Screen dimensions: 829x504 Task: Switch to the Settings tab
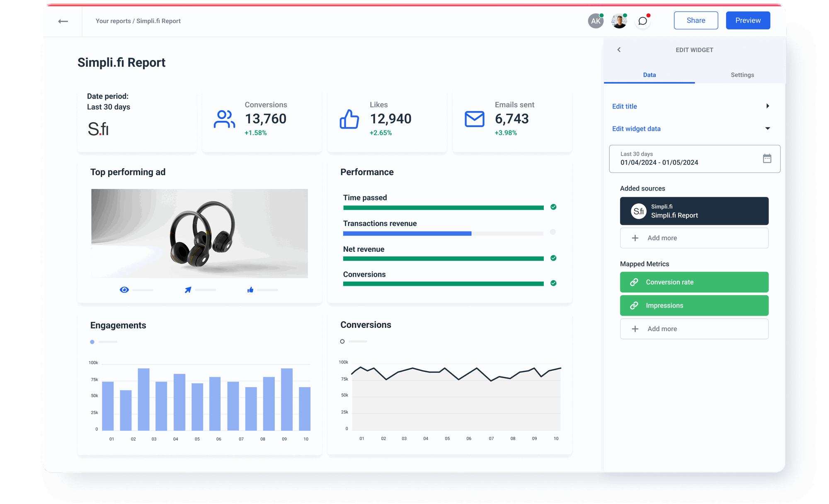pos(742,75)
